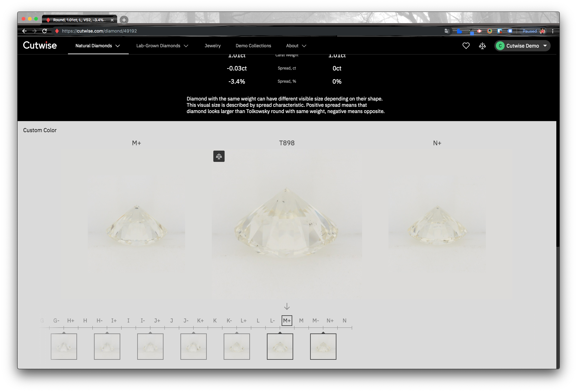Click the N+ reference diamond image
Screen dimensions: 577x392
[x=437, y=225]
